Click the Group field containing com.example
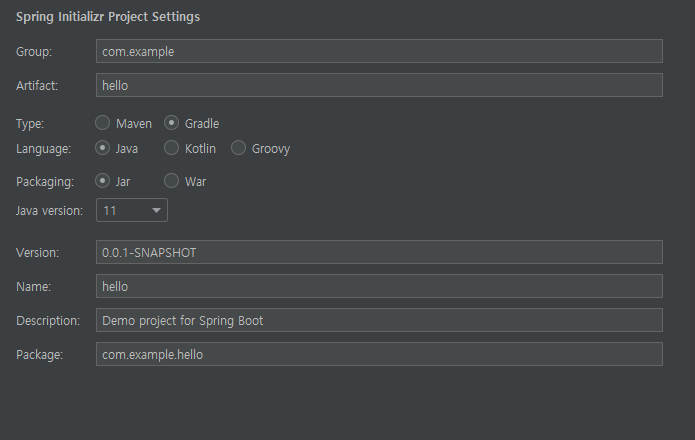This screenshot has height=440, width=695. click(x=379, y=51)
